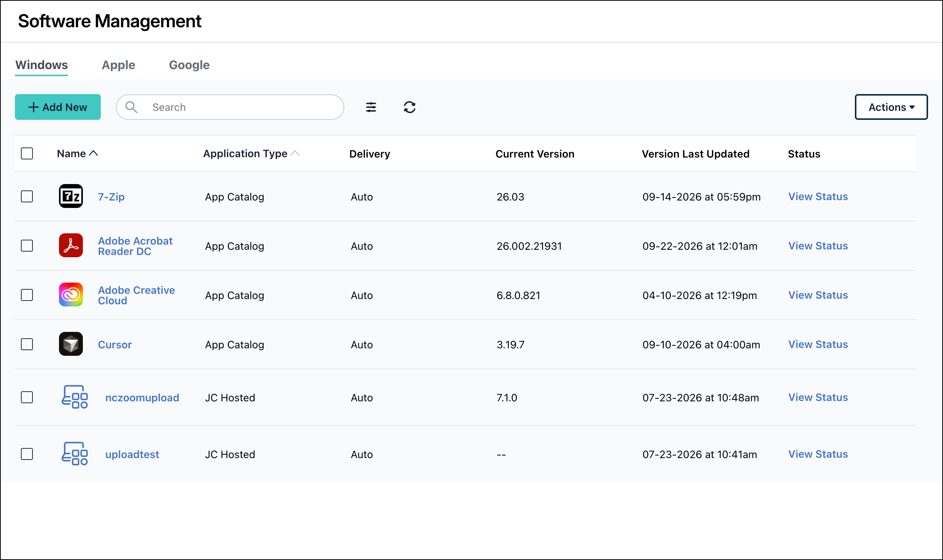Select the Cursor row checkbox
This screenshot has height=560, width=943.
[27, 344]
